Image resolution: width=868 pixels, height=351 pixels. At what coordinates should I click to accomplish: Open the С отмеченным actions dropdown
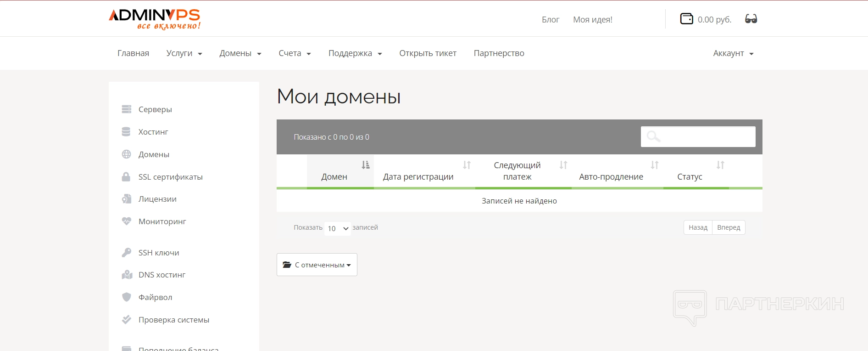(x=317, y=265)
